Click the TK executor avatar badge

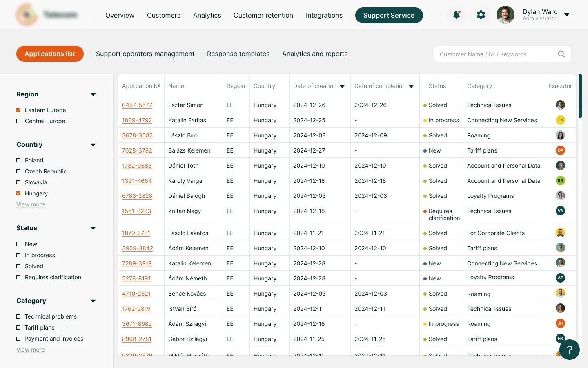[560, 120]
